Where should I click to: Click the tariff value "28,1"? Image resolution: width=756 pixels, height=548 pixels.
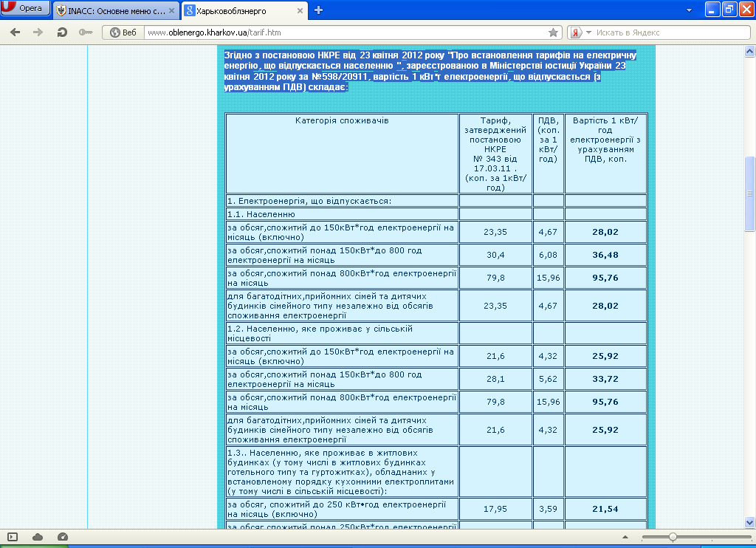point(495,379)
